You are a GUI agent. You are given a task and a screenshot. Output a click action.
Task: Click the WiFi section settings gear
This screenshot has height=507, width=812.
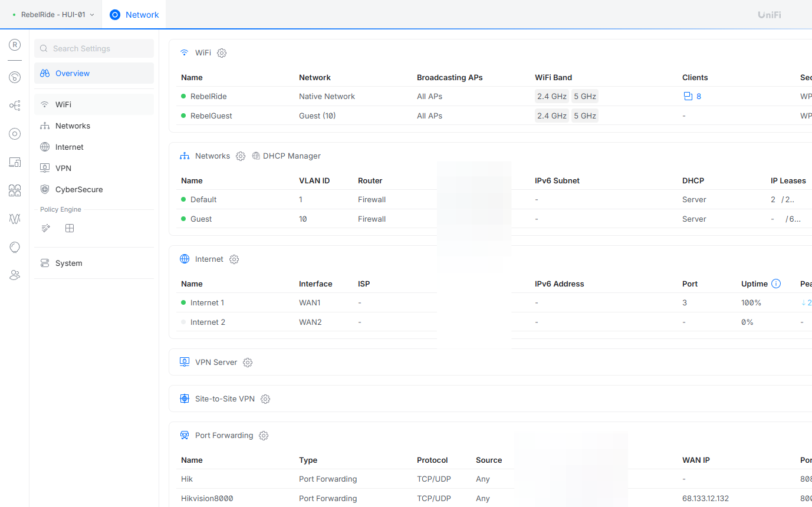tap(222, 53)
